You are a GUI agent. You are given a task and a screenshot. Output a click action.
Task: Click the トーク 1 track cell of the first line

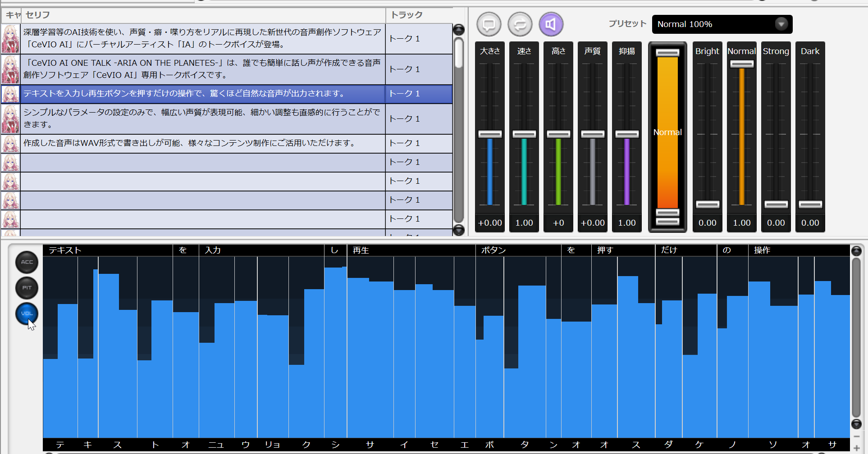click(419, 39)
